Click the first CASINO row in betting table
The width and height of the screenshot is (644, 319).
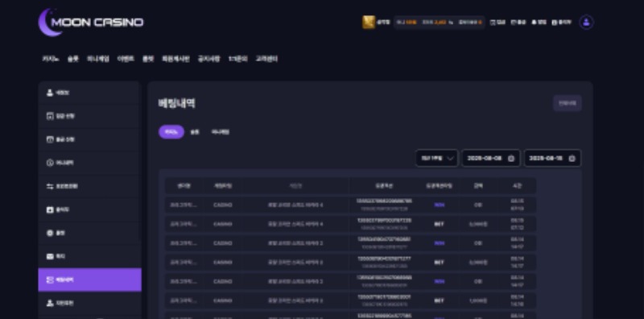(350, 205)
